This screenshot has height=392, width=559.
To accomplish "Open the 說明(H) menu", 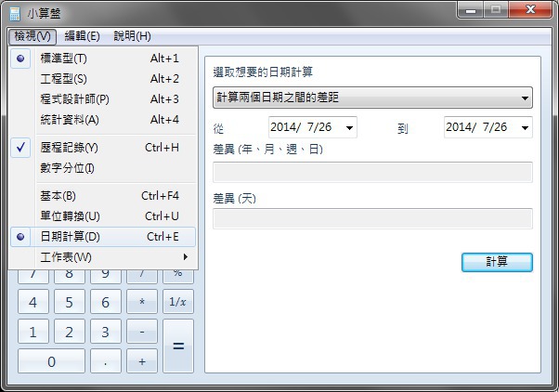I will pos(132,36).
